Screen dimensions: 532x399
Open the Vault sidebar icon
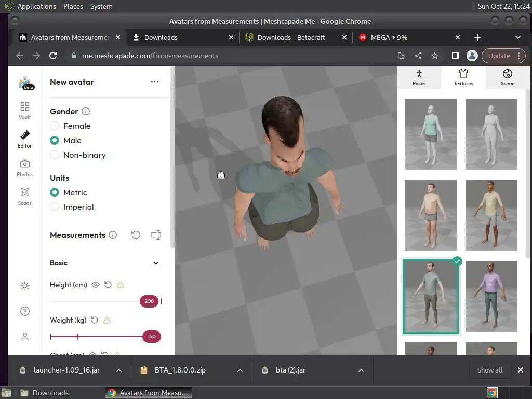point(25,110)
